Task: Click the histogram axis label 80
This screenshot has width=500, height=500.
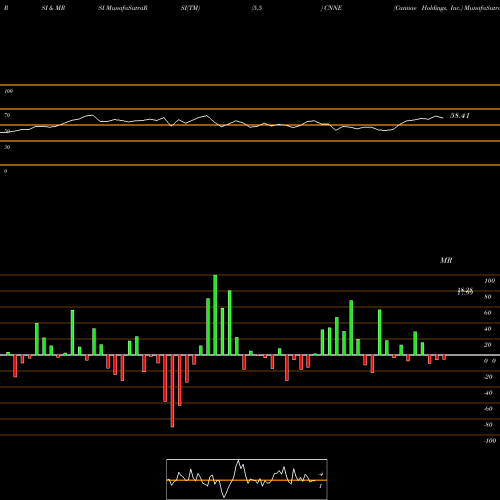Action: (x=488, y=297)
